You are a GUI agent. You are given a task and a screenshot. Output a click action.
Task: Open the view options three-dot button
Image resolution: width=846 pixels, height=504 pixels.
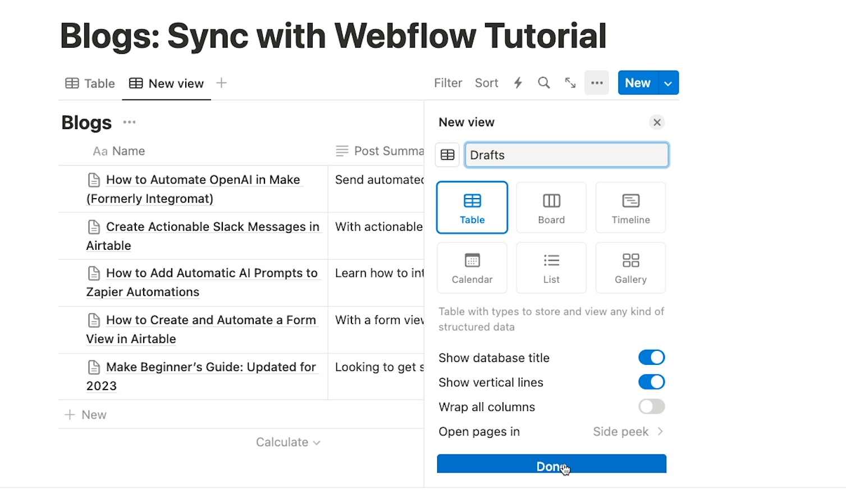tap(597, 83)
